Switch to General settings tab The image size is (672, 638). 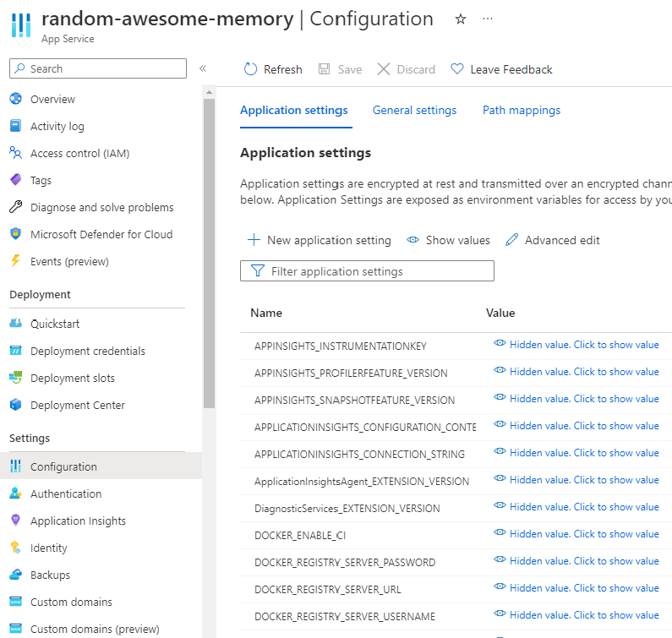pos(414,110)
